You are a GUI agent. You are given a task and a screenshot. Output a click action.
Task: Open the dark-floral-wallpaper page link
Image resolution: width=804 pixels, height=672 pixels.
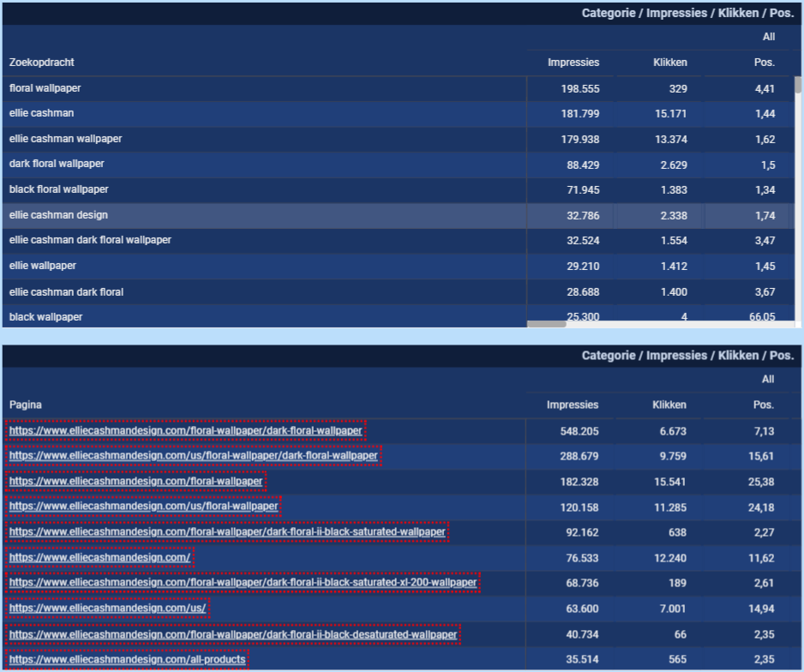186,430
